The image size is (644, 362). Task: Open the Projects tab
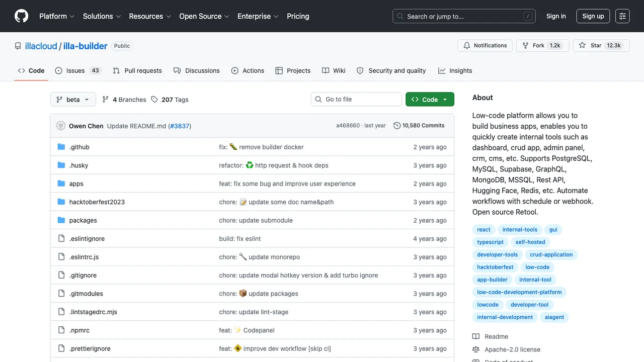click(x=293, y=70)
